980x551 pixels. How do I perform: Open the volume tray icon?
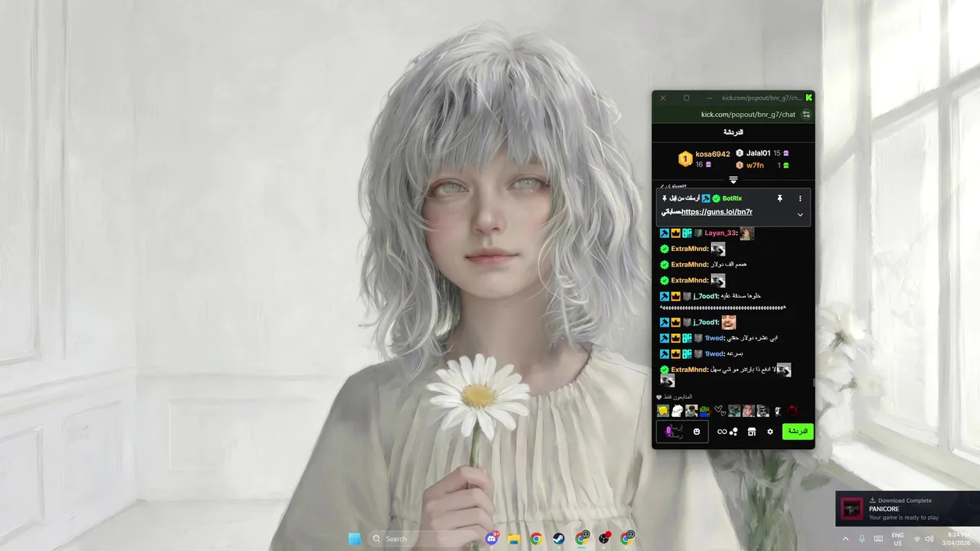point(929,539)
